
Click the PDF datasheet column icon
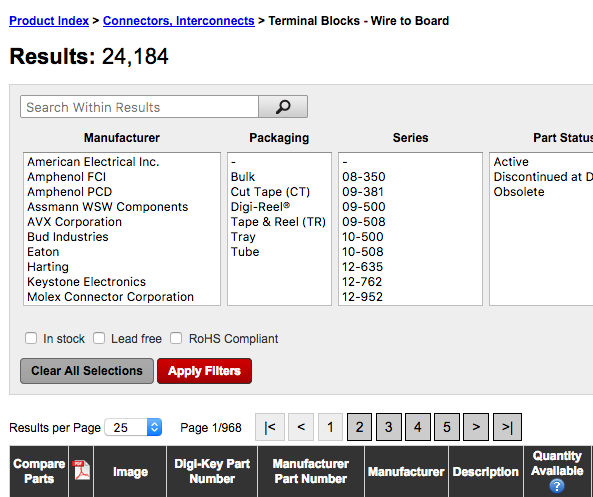click(x=81, y=470)
